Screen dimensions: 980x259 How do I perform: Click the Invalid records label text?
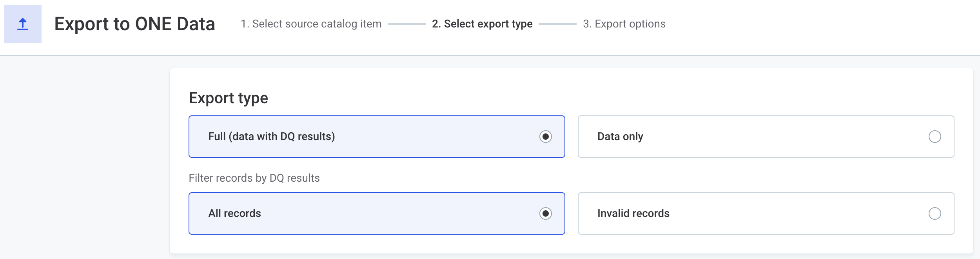coord(633,213)
